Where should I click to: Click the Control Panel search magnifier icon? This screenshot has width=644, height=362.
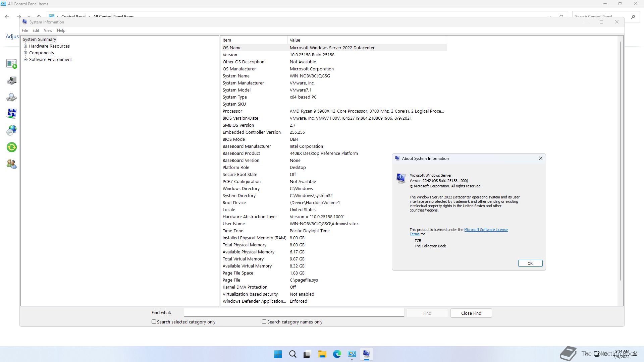tap(633, 16)
